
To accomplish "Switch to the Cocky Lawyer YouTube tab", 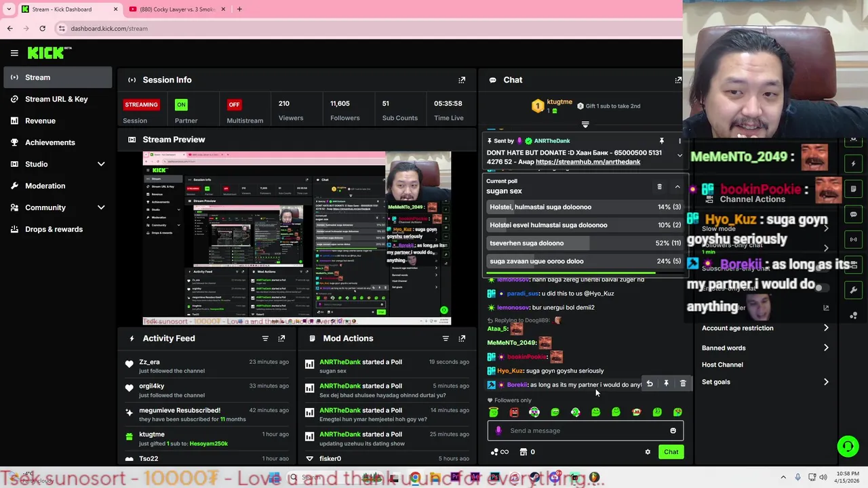I will [x=178, y=9].
